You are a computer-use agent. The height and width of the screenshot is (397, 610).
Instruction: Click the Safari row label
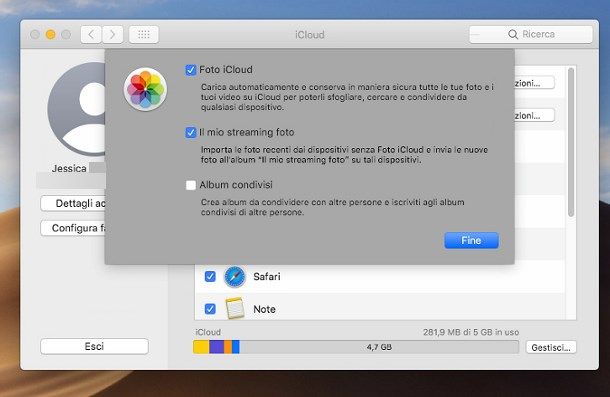pyautogui.click(x=267, y=277)
